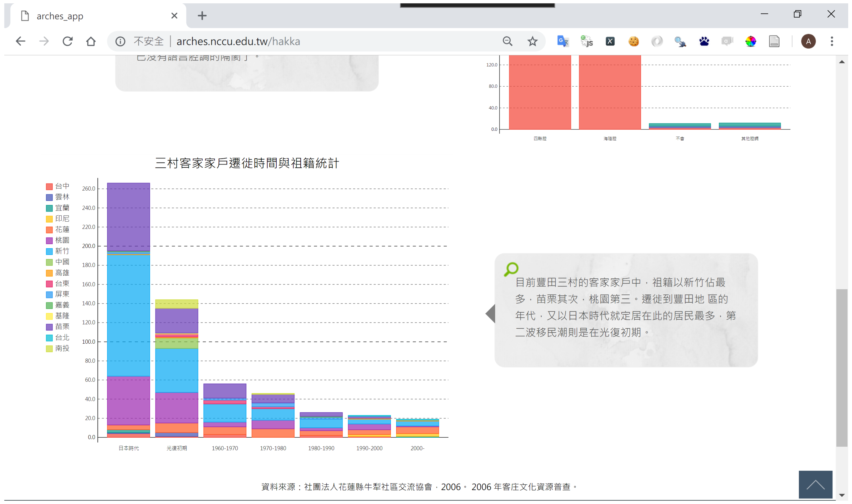Open the cookie extension icon

click(633, 41)
